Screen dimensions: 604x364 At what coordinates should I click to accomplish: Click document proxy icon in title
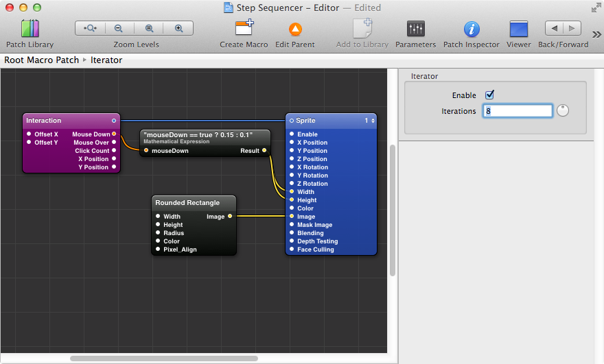229,8
